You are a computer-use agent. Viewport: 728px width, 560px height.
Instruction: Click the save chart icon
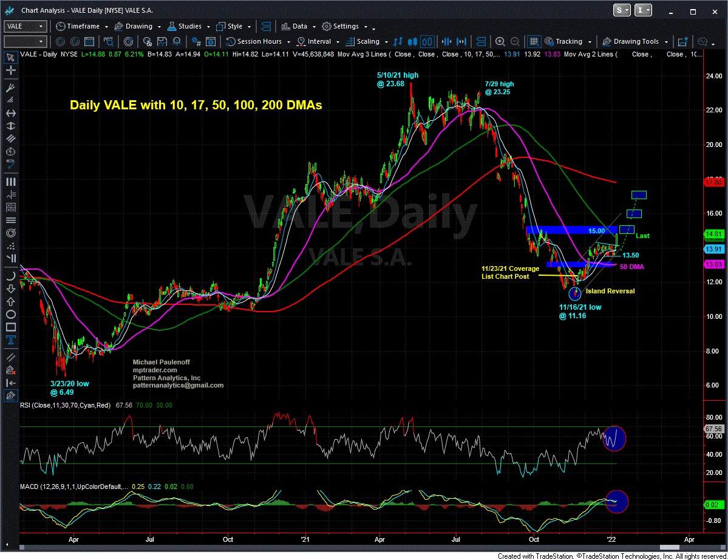pos(162,42)
